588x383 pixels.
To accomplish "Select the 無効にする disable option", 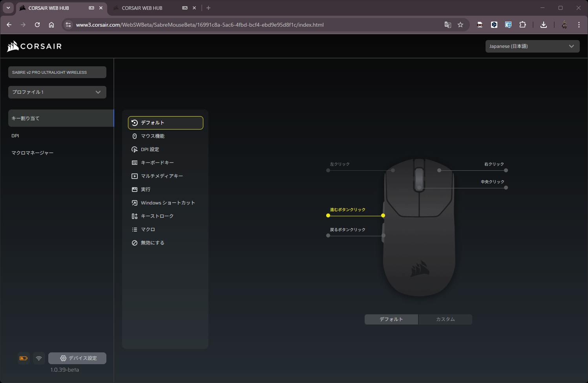I will (x=152, y=243).
